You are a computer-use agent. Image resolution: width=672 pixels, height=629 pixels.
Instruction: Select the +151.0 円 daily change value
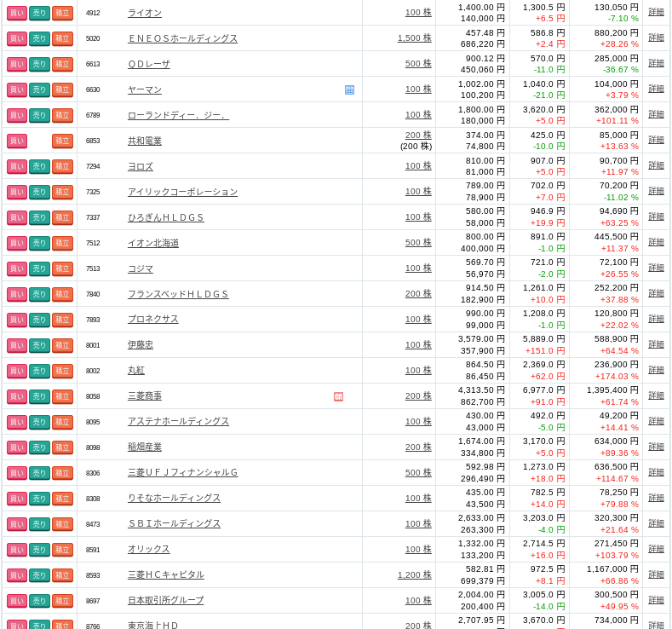pos(545,351)
